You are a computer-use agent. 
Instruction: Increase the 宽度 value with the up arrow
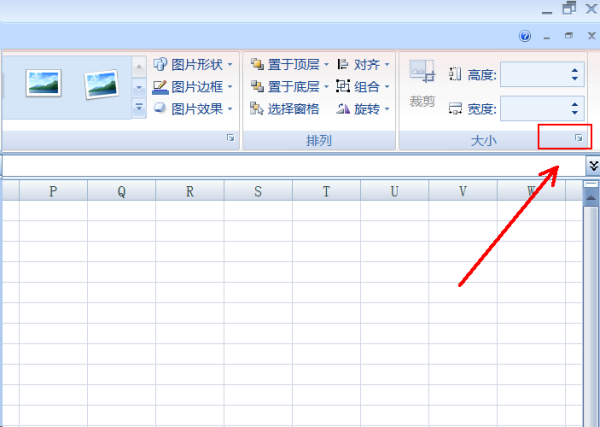pyautogui.click(x=575, y=104)
